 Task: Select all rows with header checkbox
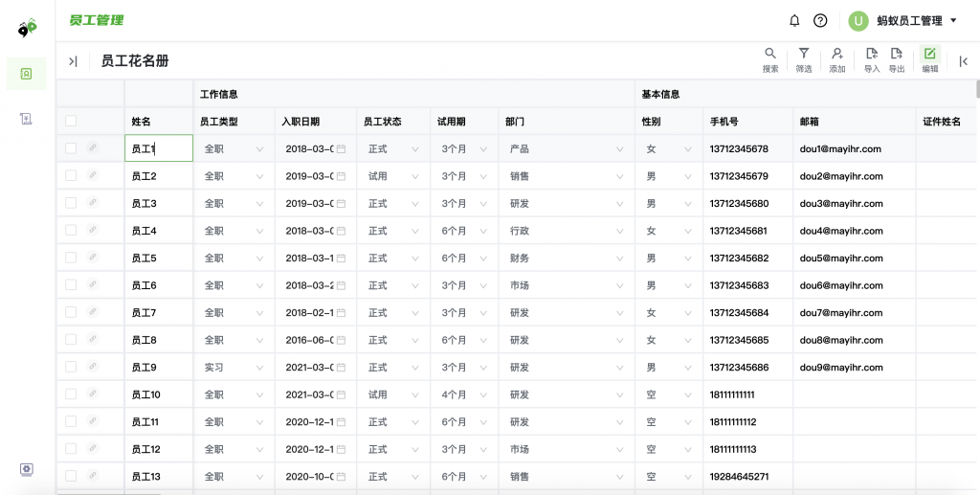point(71,122)
